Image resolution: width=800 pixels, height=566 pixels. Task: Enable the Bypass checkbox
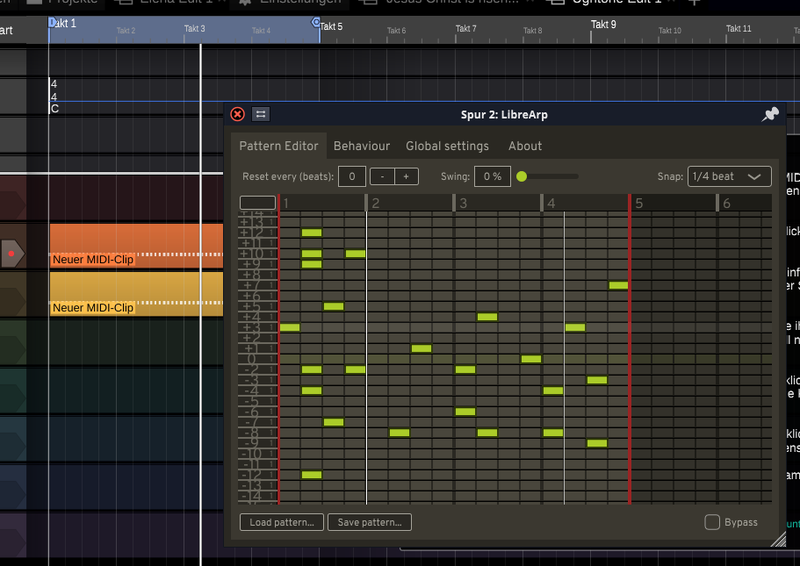point(712,522)
